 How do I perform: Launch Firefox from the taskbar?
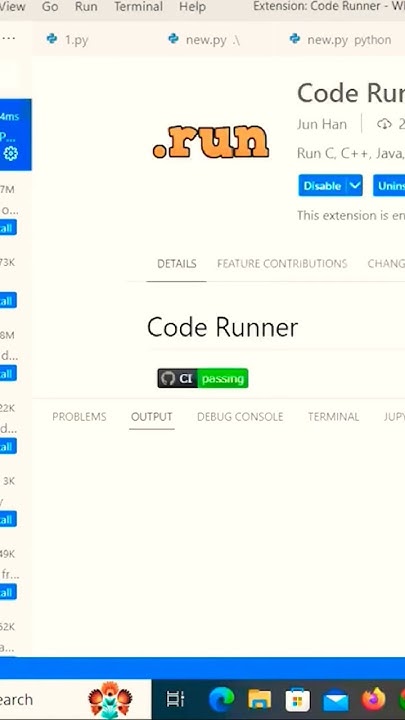pos(374,700)
